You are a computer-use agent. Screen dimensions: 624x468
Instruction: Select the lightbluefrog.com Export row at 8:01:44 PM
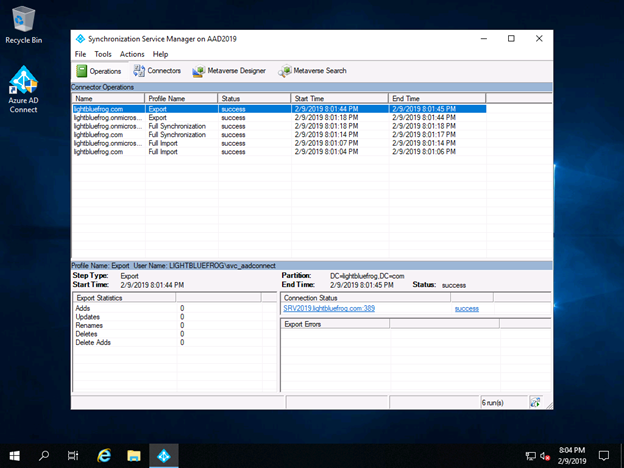point(279,109)
